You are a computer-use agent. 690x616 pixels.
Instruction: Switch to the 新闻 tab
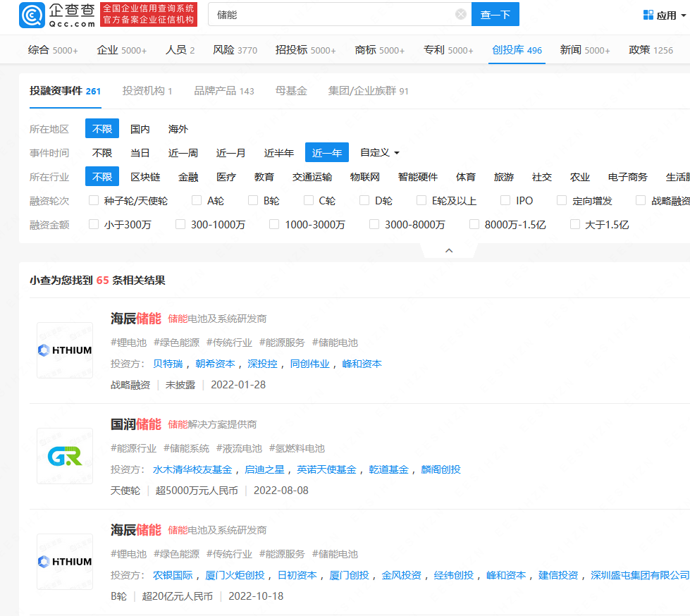[585, 50]
